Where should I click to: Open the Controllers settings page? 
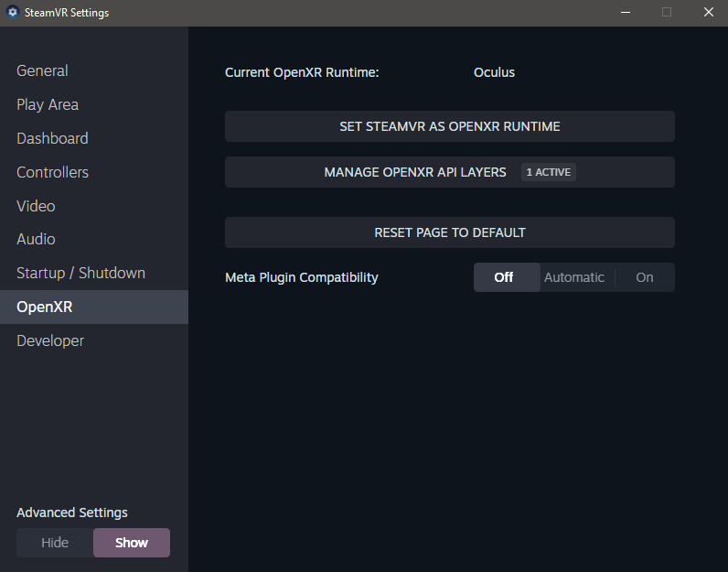[52, 172]
